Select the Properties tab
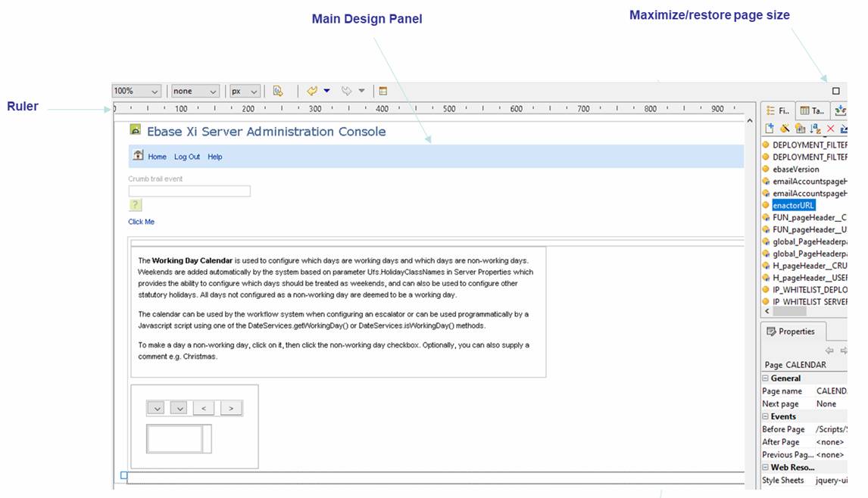 [792, 331]
